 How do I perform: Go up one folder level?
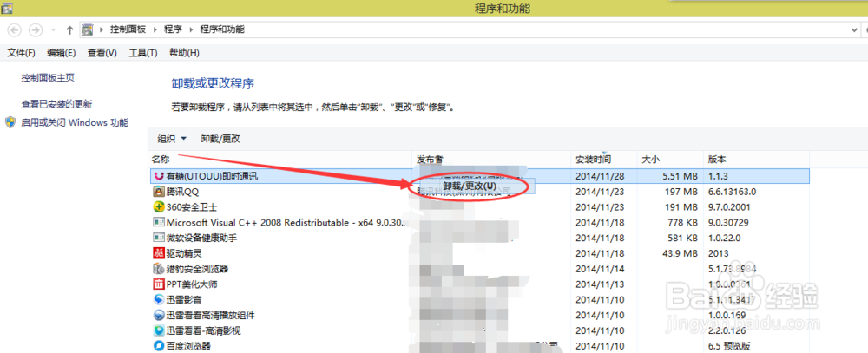click(69, 29)
